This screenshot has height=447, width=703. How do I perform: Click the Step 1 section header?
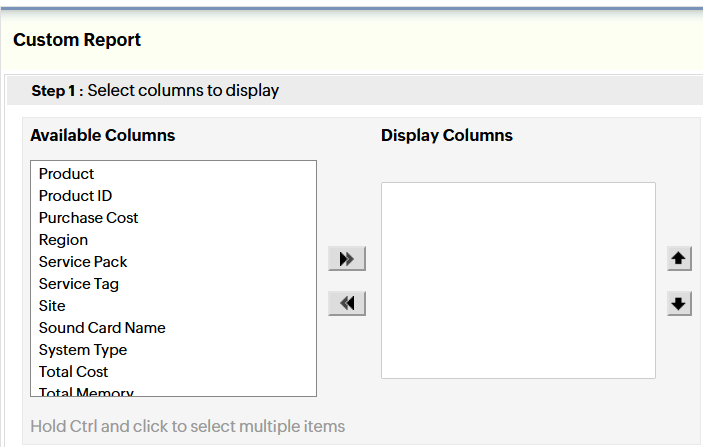(155, 91)
